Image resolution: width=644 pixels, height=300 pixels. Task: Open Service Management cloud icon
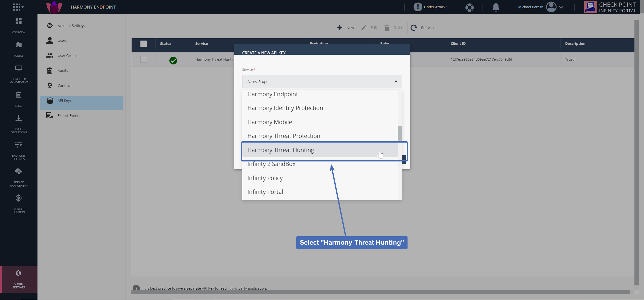tap(19, 172)
